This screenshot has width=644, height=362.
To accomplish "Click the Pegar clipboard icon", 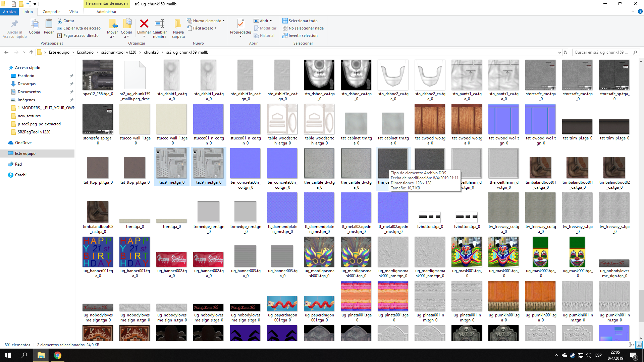I will point(49,24).
